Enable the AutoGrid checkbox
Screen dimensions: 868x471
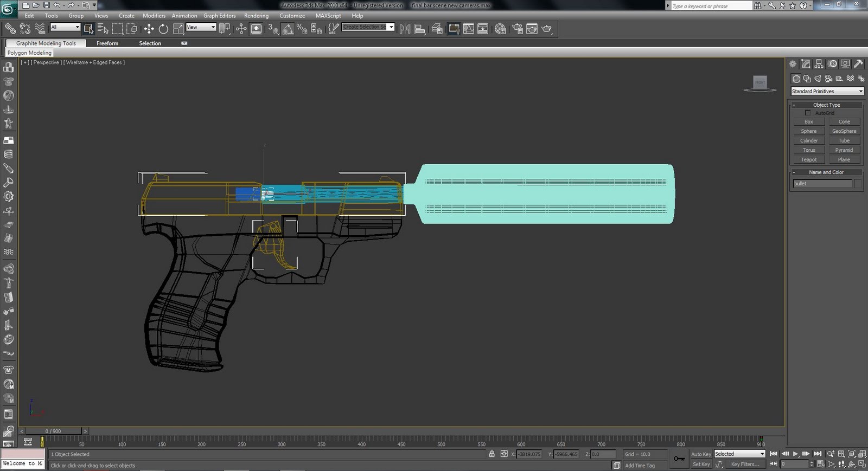pos(808,113)
